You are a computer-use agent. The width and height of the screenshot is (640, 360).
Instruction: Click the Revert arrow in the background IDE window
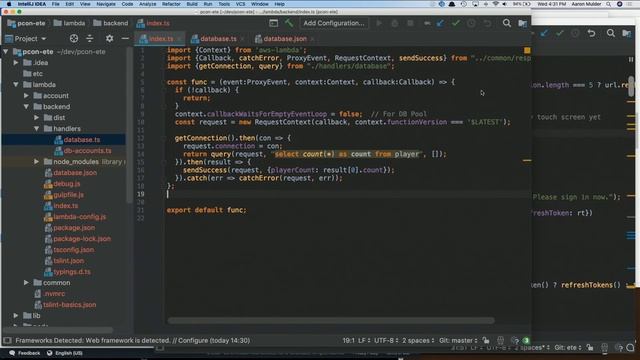pos(591,33)
